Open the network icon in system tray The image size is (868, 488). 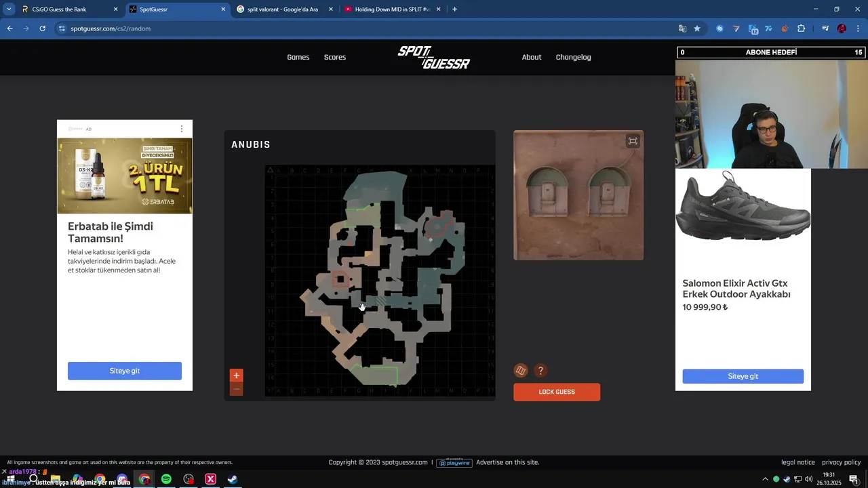point(797,479)
